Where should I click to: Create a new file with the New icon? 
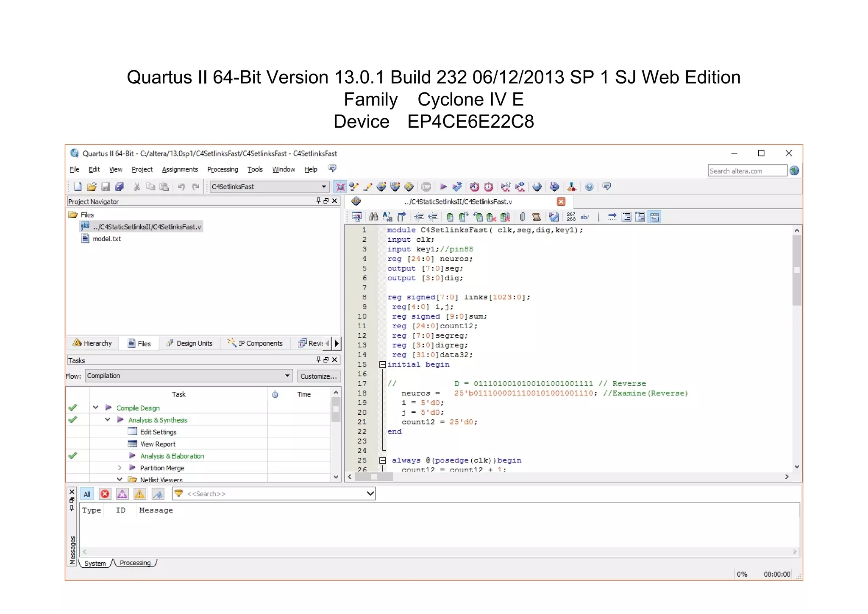coord(78,187)
